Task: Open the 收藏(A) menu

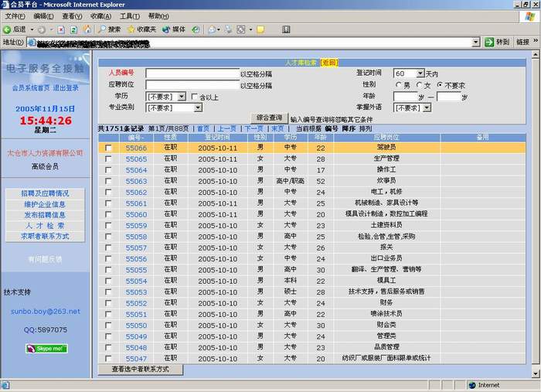Action: pyautogui.click(x=100, y=15)
